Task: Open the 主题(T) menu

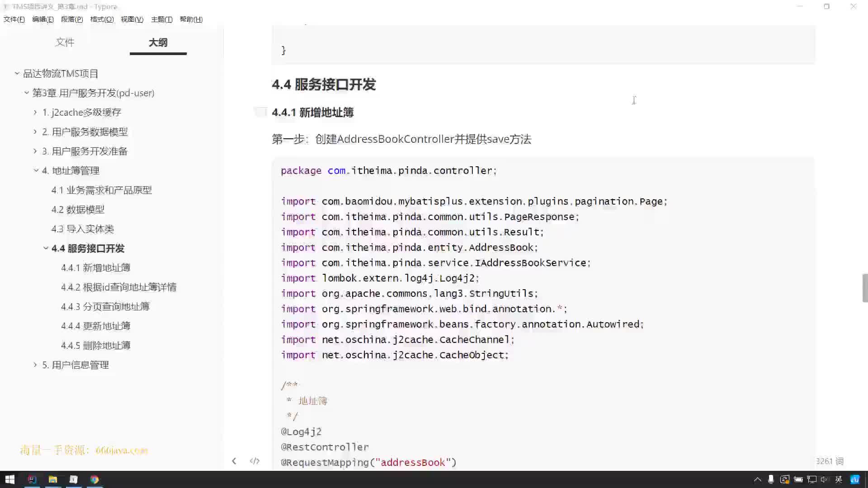Action: 162,19
